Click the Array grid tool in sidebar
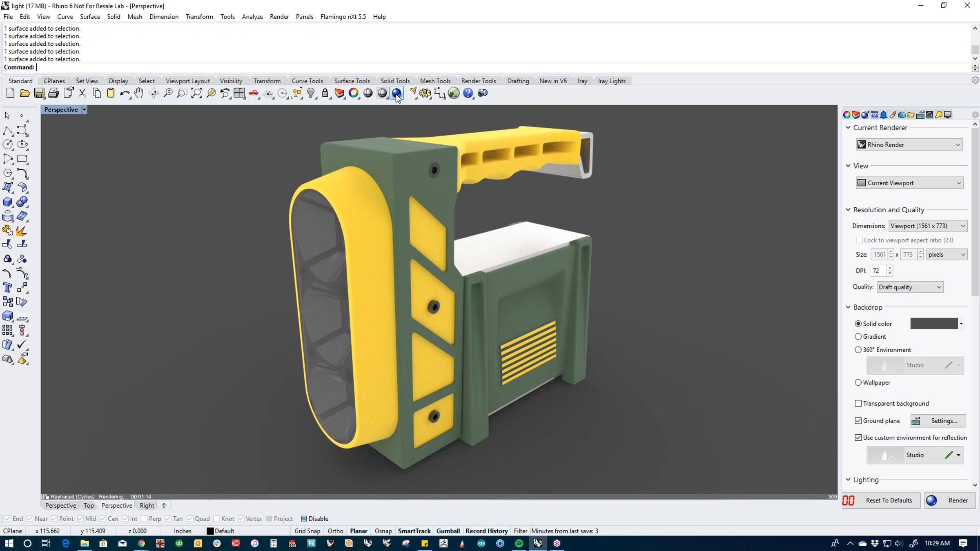980x551 pixels. click(x=7, y=330)
